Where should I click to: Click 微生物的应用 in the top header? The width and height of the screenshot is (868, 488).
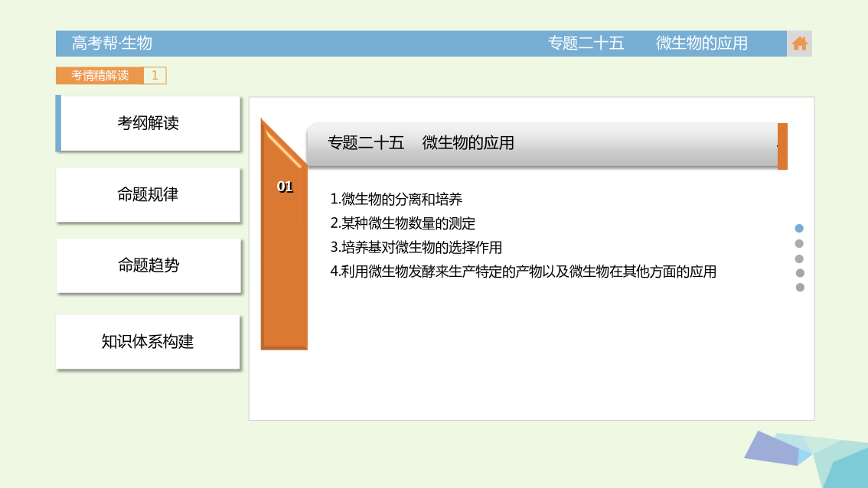[701, 43]
